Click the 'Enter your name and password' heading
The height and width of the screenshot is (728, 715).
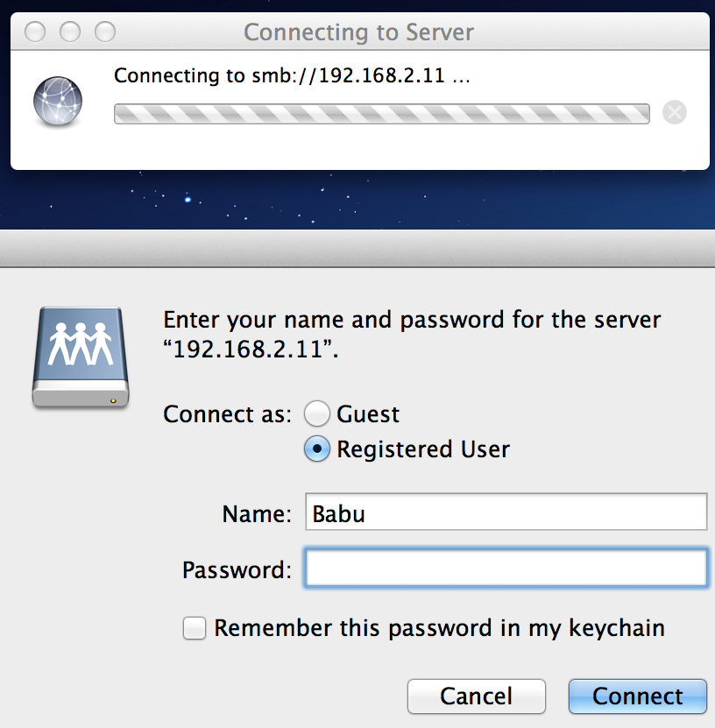click(x=412, y=335)
